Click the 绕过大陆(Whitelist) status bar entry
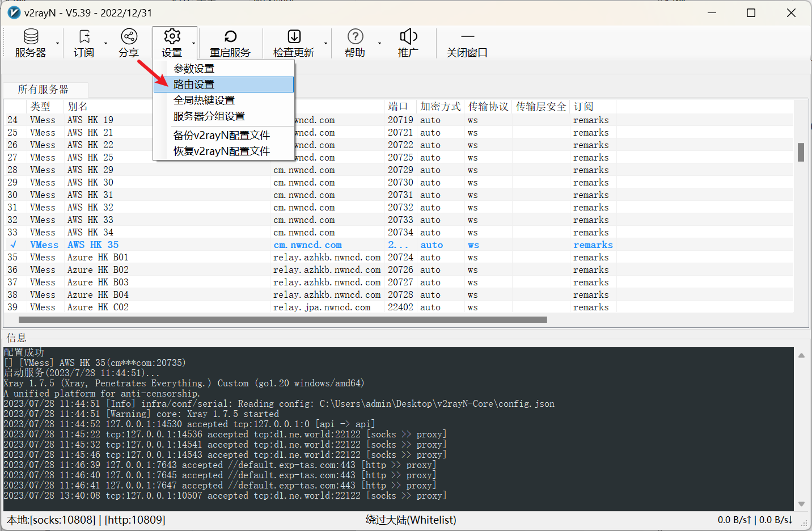 (411, 520)
